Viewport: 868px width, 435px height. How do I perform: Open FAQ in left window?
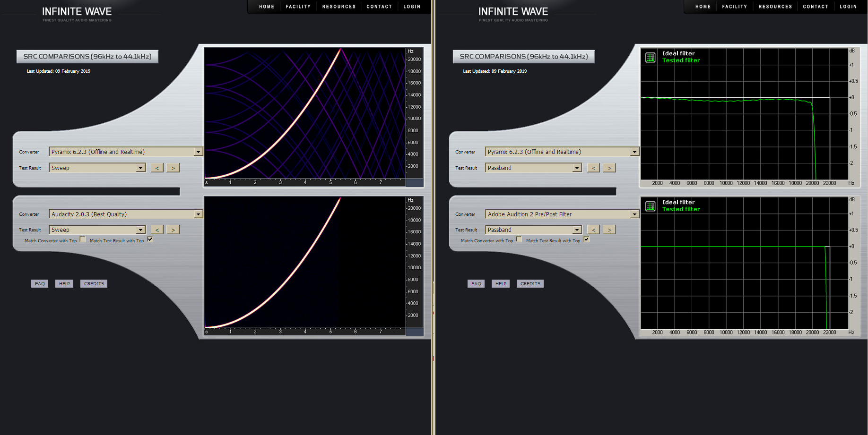point(40,283)
